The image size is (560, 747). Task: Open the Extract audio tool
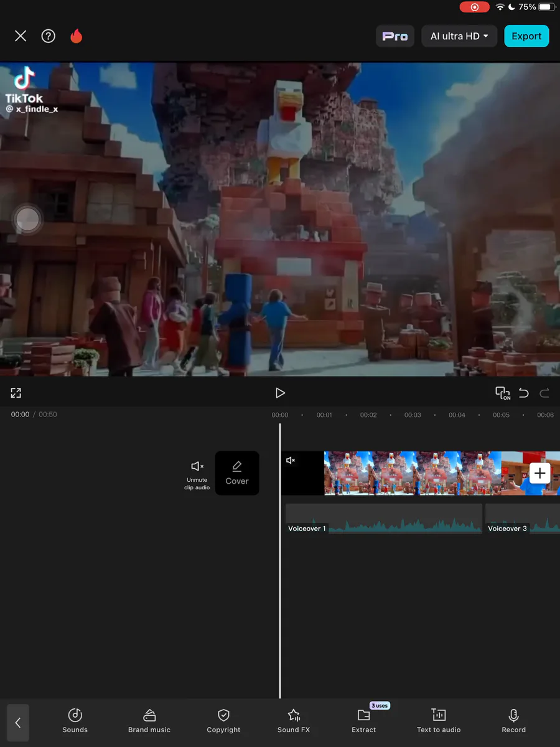point(364,721)
